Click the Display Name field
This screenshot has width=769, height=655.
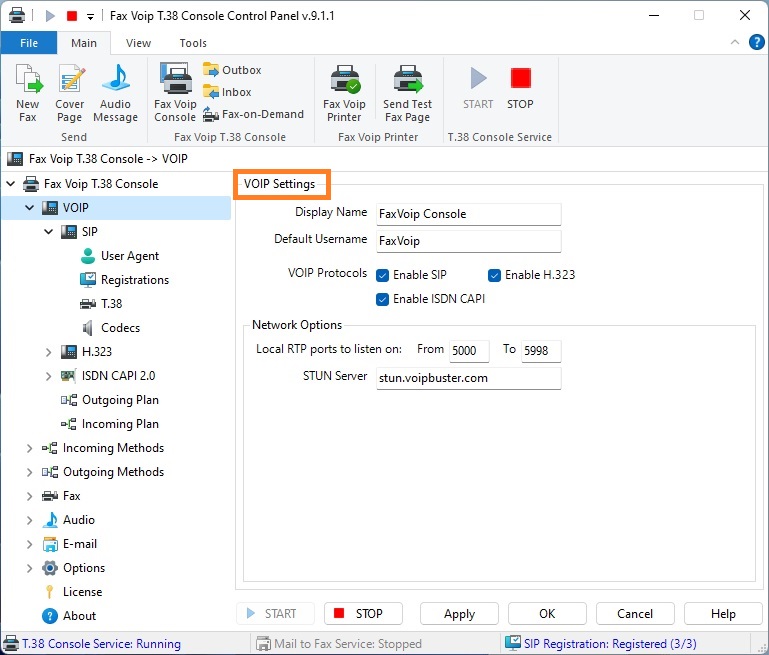(468, 214)
